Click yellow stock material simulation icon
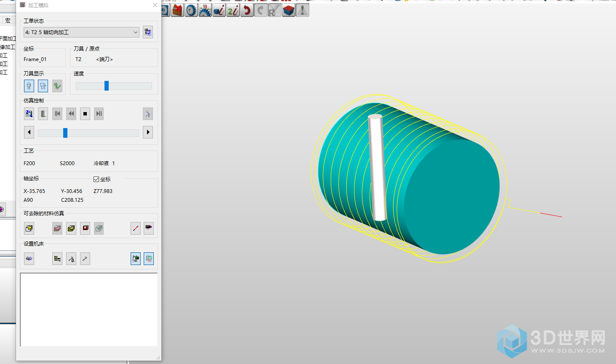The width and height of the screenshot is (616, 364). (29, 228)
